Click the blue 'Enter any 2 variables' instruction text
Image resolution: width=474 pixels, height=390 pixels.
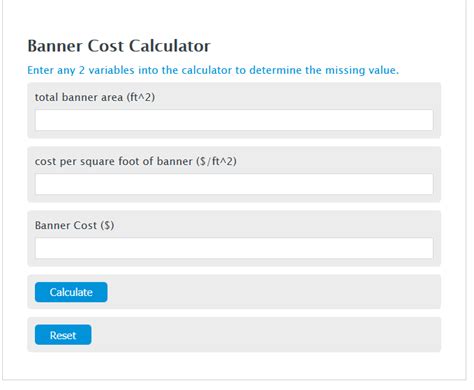pyautogui.click(x=213, y=70)
